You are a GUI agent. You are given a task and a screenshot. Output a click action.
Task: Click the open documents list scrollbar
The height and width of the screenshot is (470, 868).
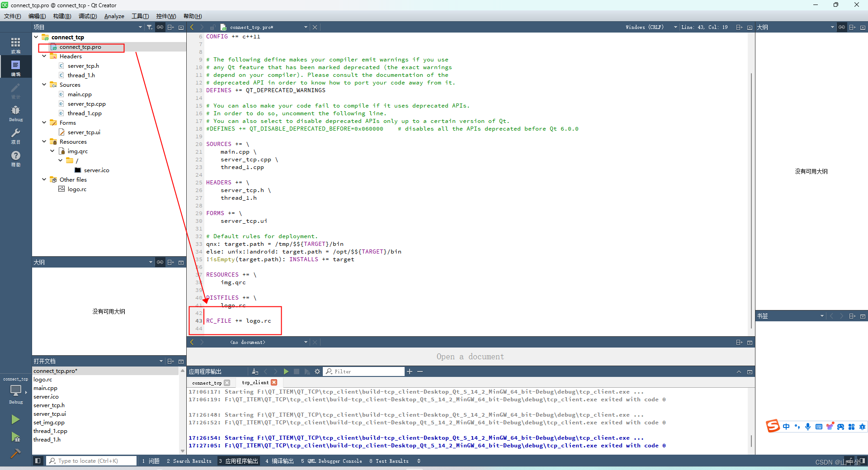point(183,410)
